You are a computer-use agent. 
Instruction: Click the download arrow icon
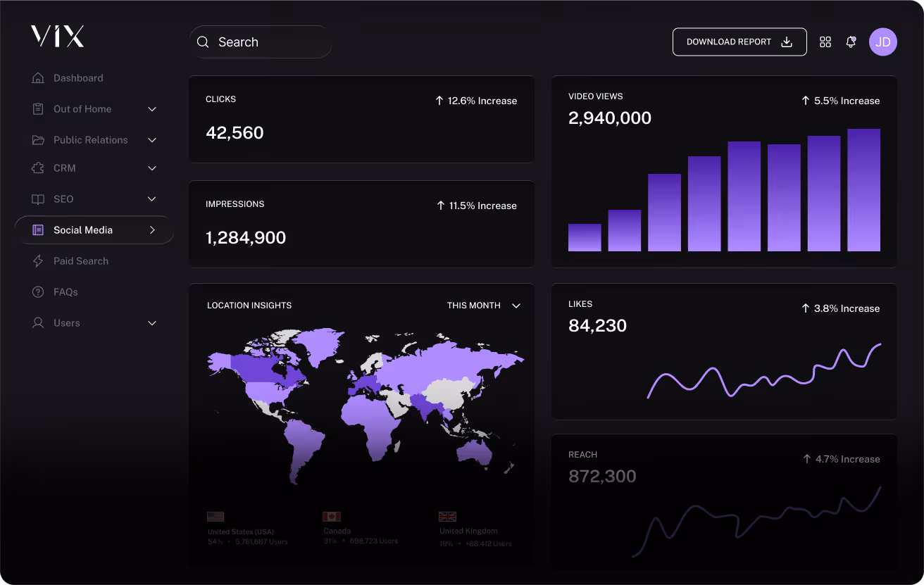pyautogui.click(x=787, y=42)
